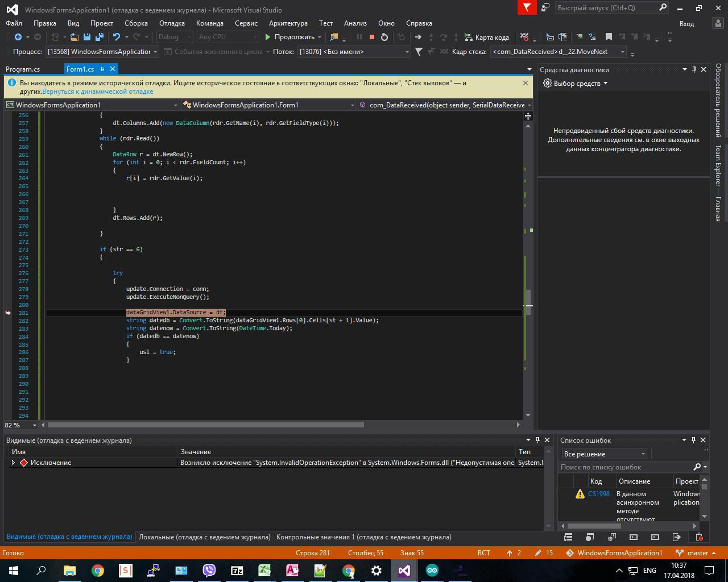The width and height of the screenshot is (728, 582).
Task: Click the Navigate Backward arrow icon
Action: tap(18, 37)
